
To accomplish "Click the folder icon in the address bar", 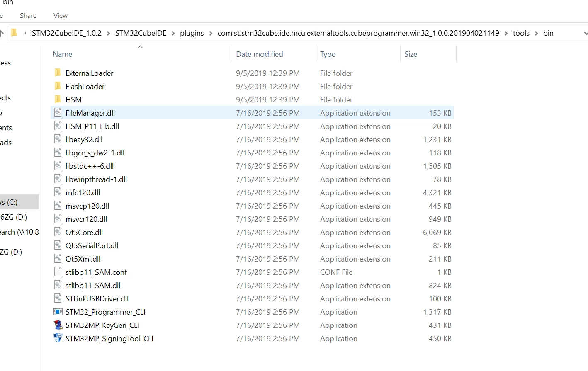I will coord(14,33).
